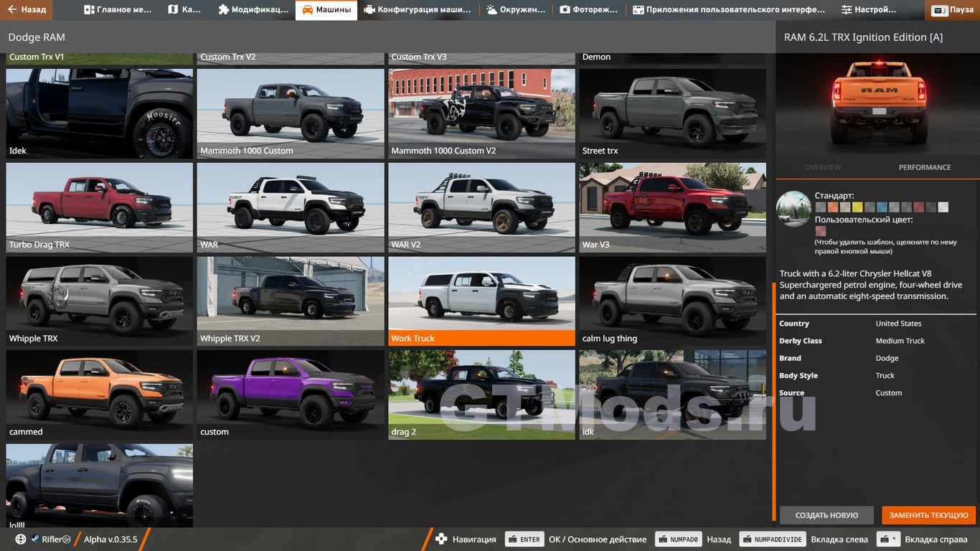Image resolution: width=980 pixels, height=551 pixels.
Task: Open the Настройки sliders tab
Action: (x=869, y=10)
